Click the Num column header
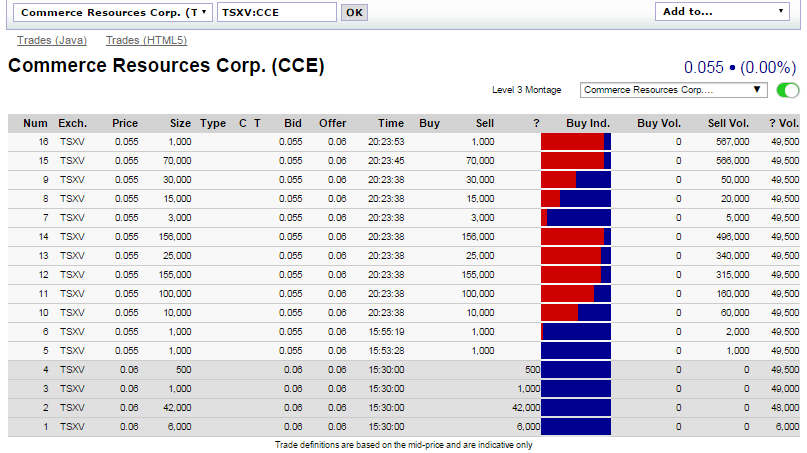Screen dimensions: 807x453 tap(35, 124)
